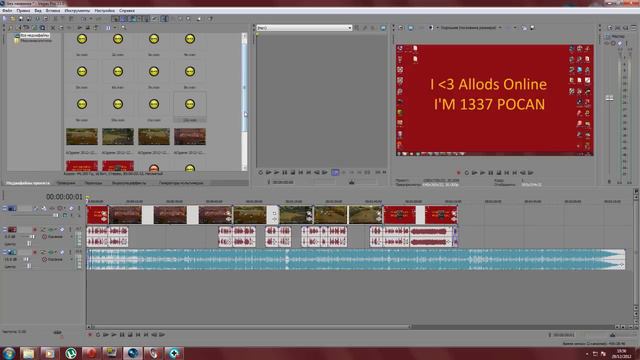The height and width of the screenshot is (360, 640).
Task: Toggle Enable Snapping in main toolbar
Action: tap(116, 19)
